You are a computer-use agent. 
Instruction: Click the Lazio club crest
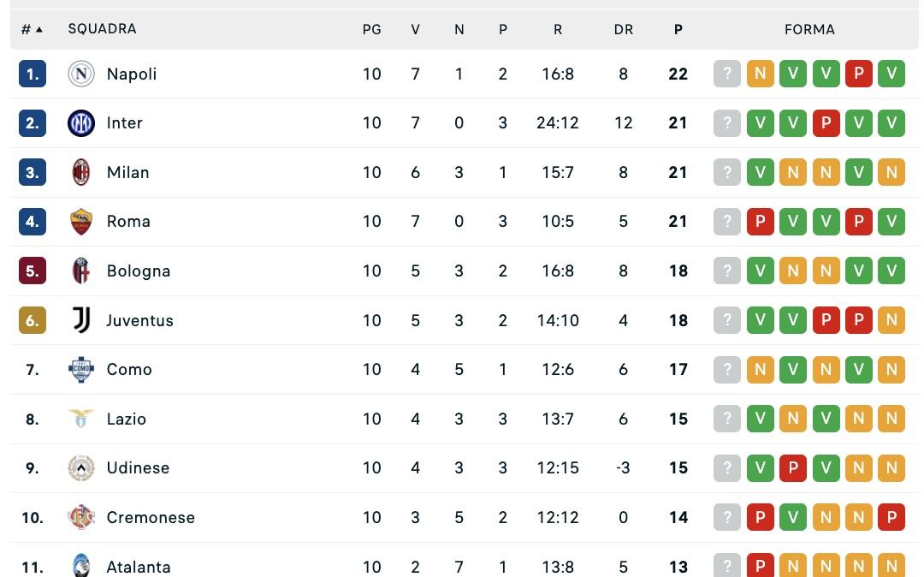(80, 419)
